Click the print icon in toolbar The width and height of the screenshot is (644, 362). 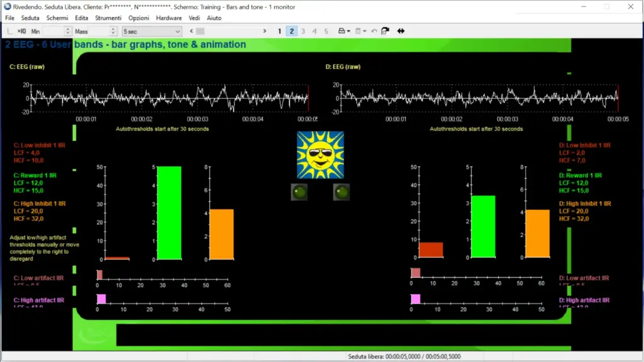341,31
